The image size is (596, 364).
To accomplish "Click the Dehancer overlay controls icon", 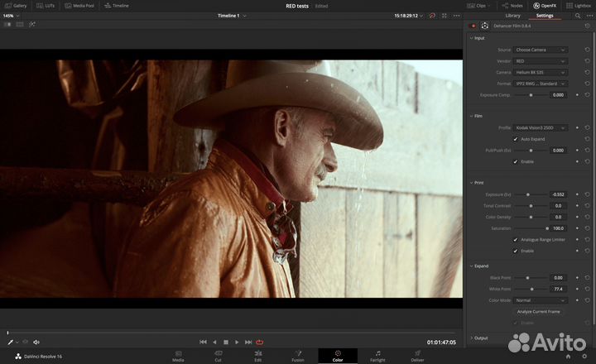I will click(484, 26).
